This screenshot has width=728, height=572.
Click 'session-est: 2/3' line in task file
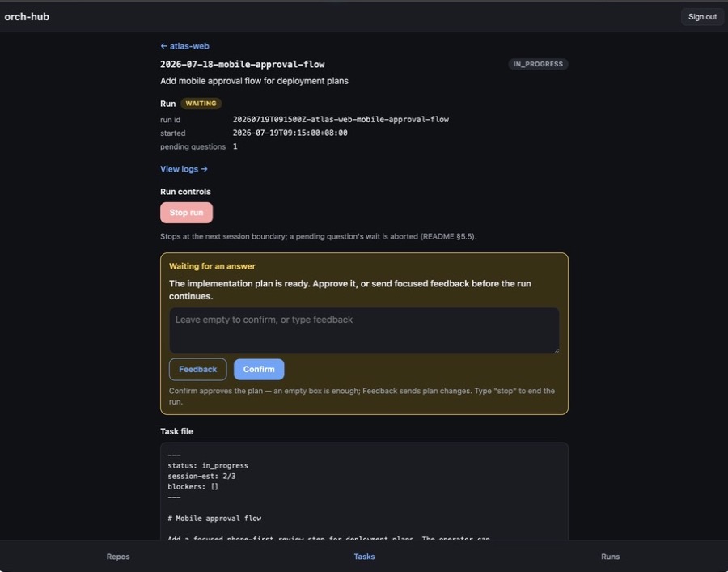tap(201, 476)
